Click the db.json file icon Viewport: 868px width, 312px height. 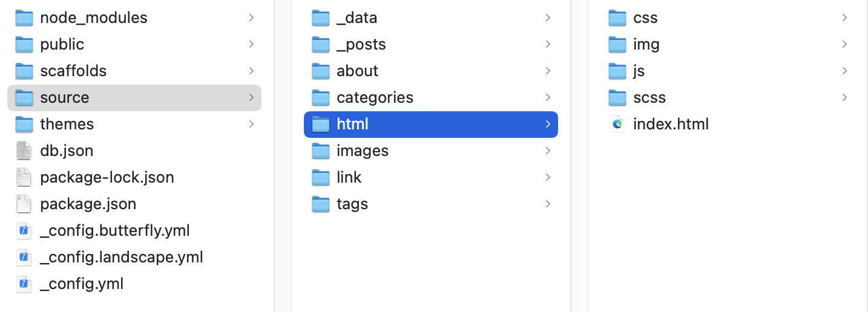tap(24, 151)
